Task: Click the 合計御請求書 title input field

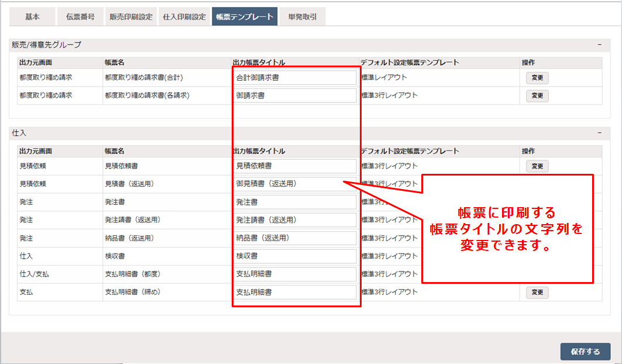Action: pos(295,77)
